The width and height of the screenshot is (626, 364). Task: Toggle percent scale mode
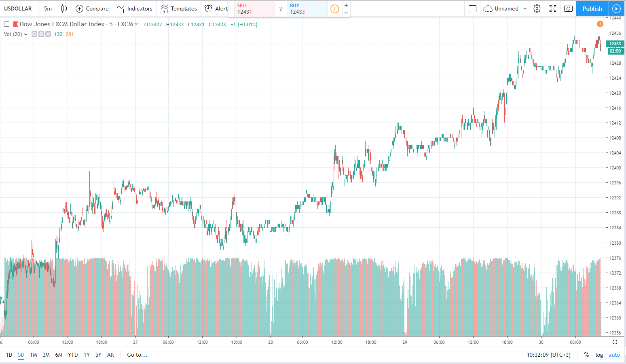coord(586,355)
